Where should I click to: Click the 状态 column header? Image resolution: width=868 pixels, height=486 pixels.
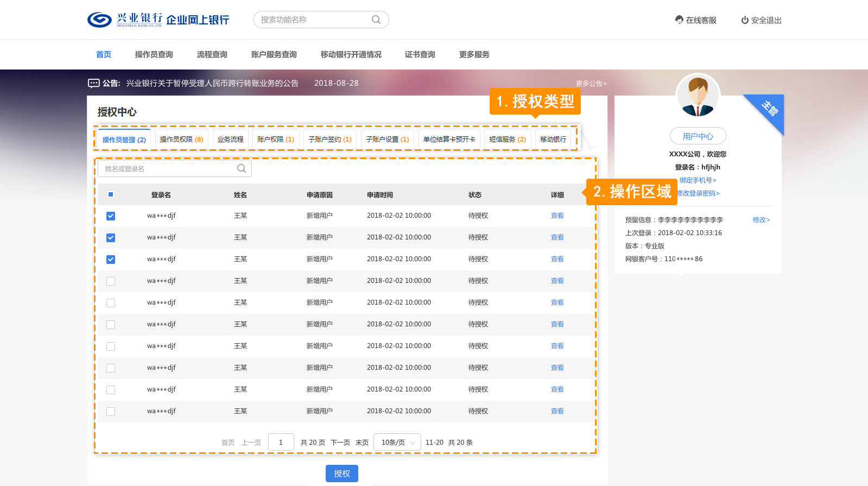(475, 195)
